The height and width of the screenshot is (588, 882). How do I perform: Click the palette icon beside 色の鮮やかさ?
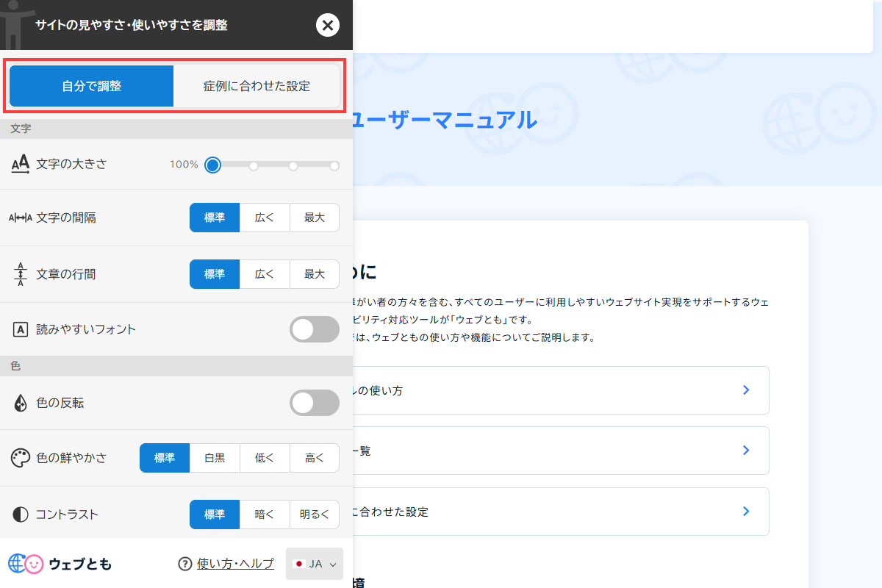pos(20,457)
